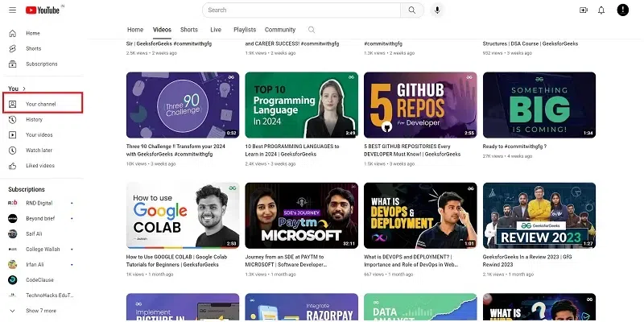Play the Three 90 Challenge thumbnail
This screenshot has height=322, width=644.
pos(183,105)
